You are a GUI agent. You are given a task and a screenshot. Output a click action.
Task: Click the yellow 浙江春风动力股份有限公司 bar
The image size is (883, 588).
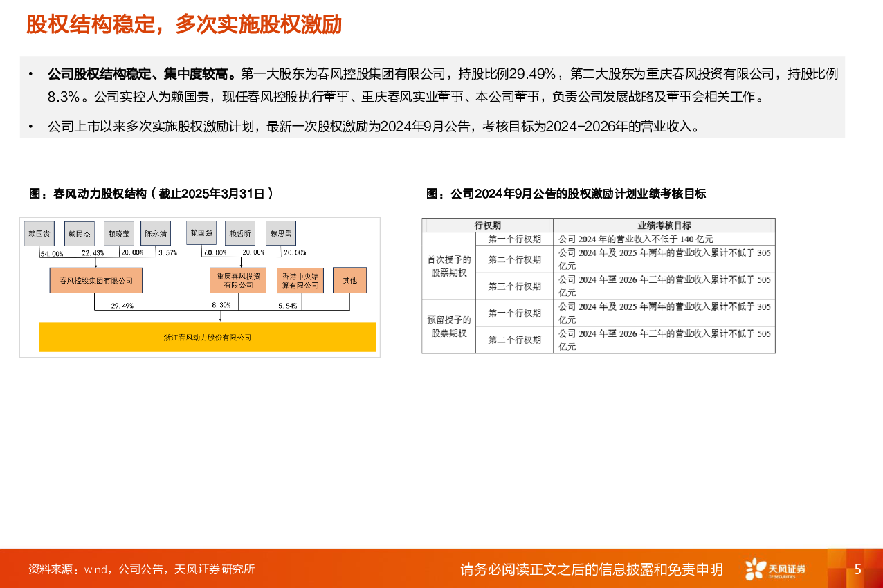(208, 338)
